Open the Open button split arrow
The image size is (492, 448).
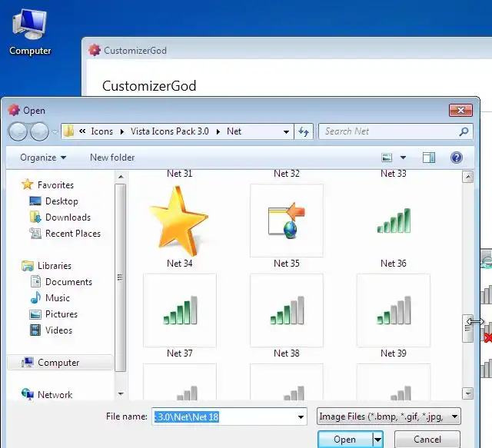point(377,440)
